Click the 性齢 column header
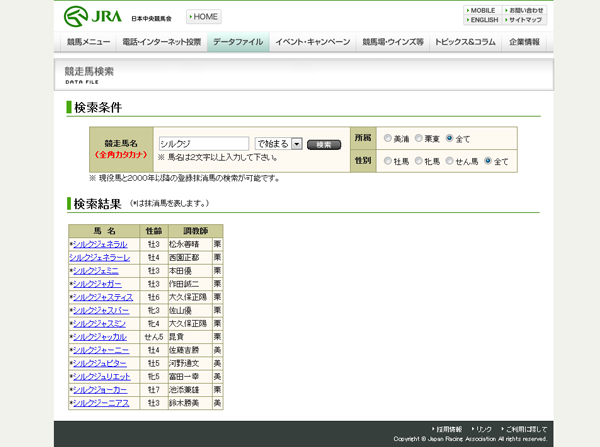 [154, 231]
